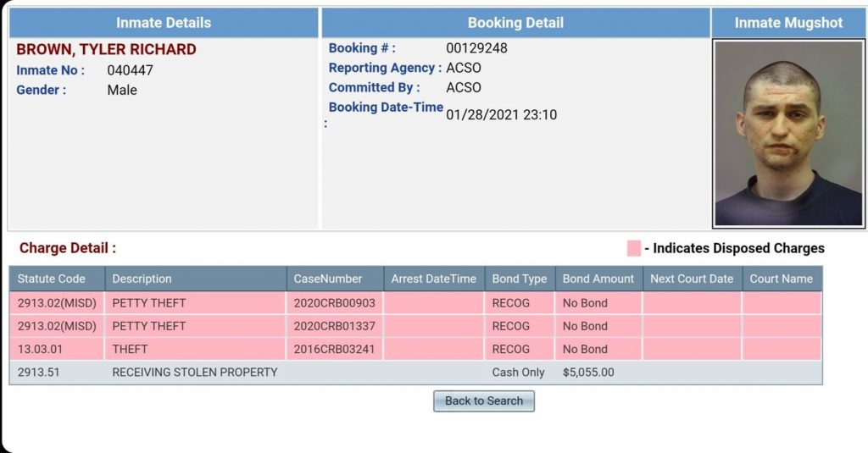Click the $5,055.00 bond amount

(588, 373)
